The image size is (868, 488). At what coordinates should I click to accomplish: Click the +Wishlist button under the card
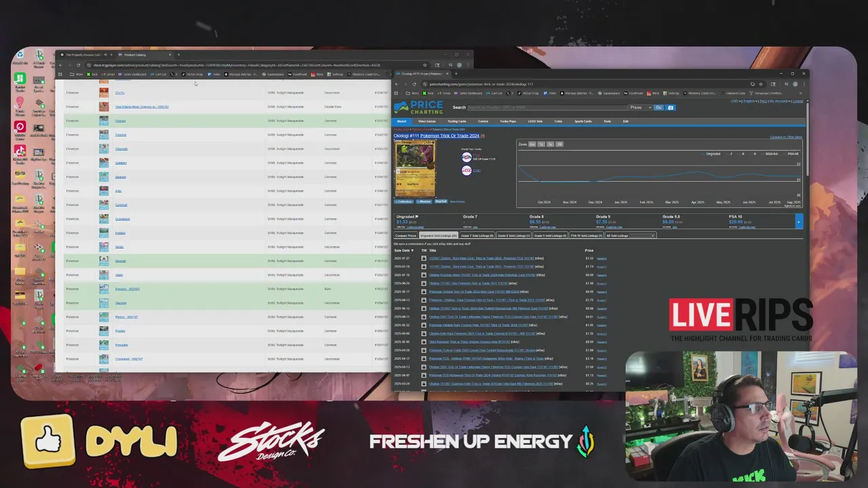pos(424,201)
